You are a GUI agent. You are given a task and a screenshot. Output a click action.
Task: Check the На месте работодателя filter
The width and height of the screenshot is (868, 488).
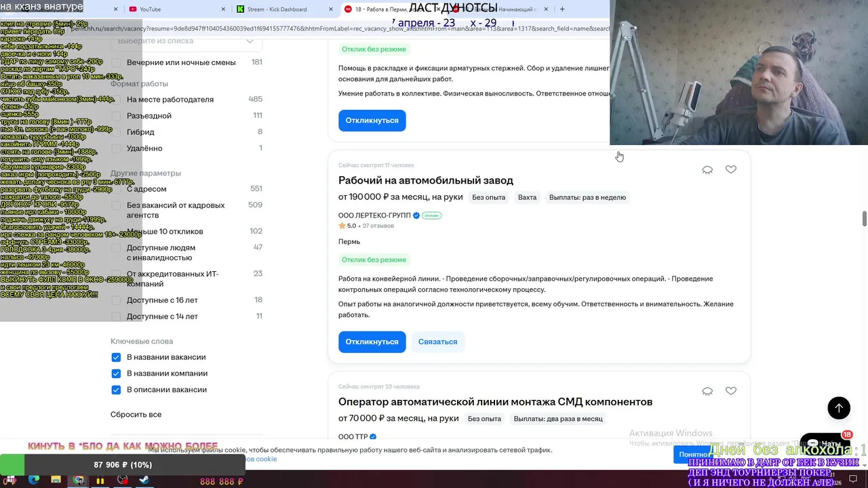click(x=116, y=100)
